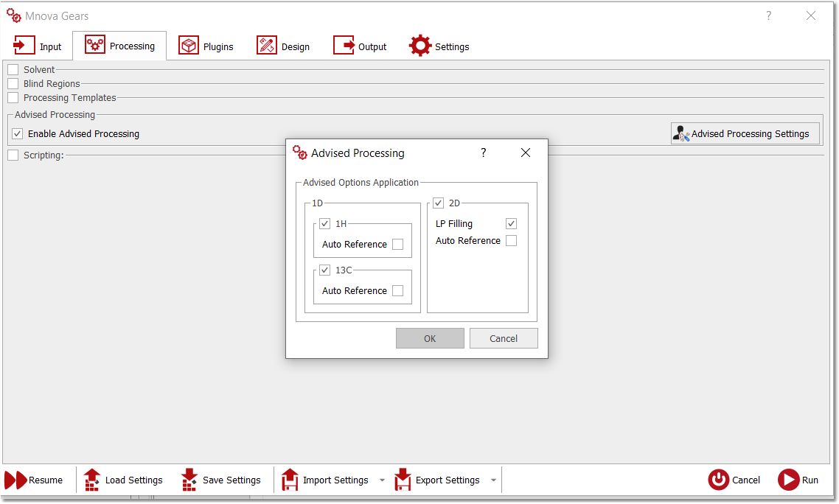This screenshot has width=839, height=504.
Task: Select the Processing tab
Action: coord(120,46)
